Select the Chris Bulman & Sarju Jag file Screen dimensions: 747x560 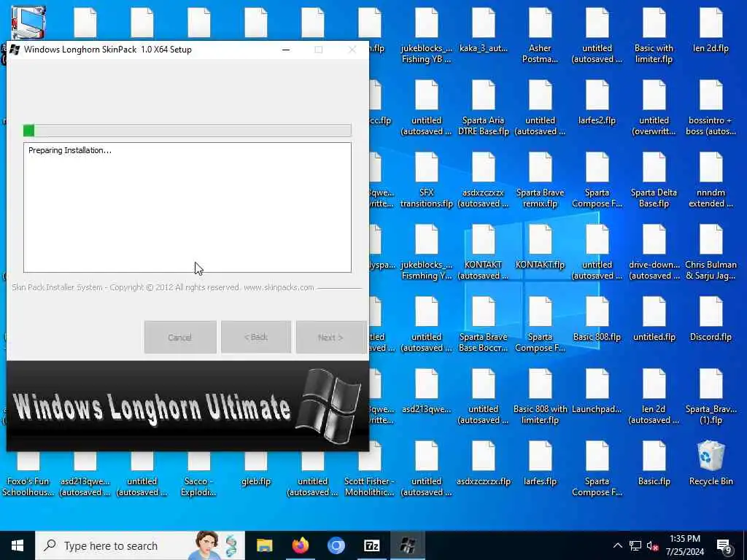tap(711, 252)
